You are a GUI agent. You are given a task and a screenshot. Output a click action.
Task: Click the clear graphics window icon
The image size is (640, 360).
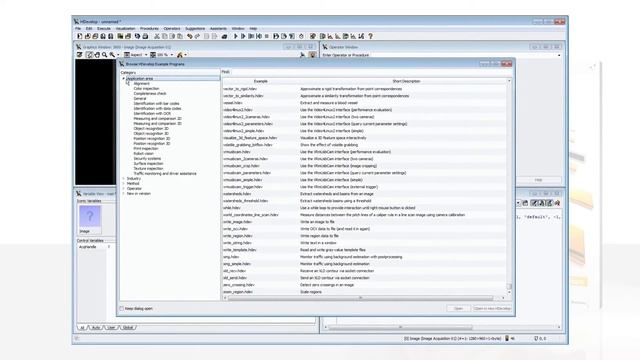[80, 55]
